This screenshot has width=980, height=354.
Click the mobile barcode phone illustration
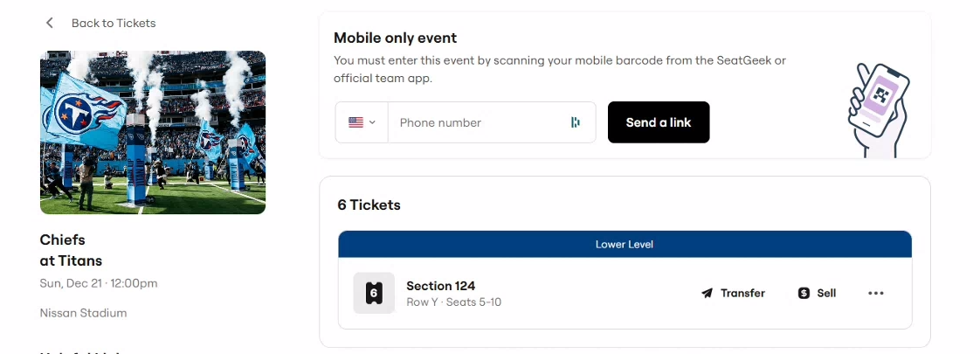876,109
